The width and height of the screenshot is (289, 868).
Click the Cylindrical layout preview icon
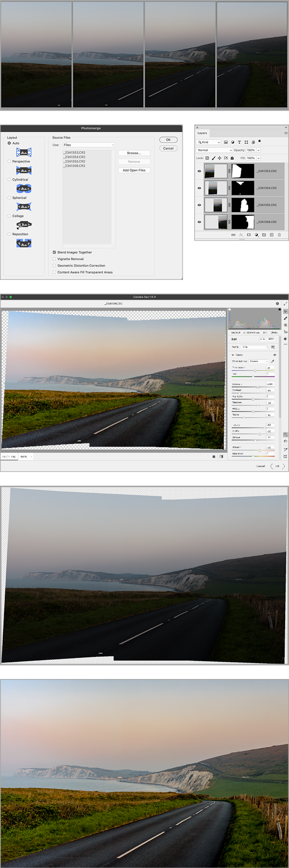pos(24,189)
